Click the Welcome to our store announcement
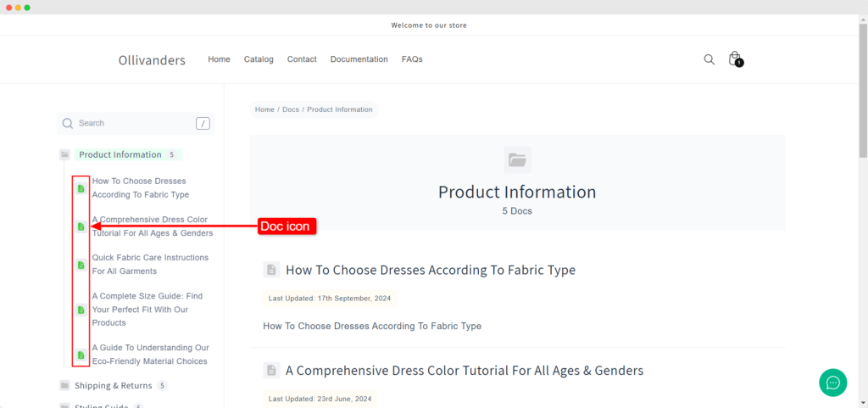The height and width of the screenshot is (408, 868). [429, 25]
